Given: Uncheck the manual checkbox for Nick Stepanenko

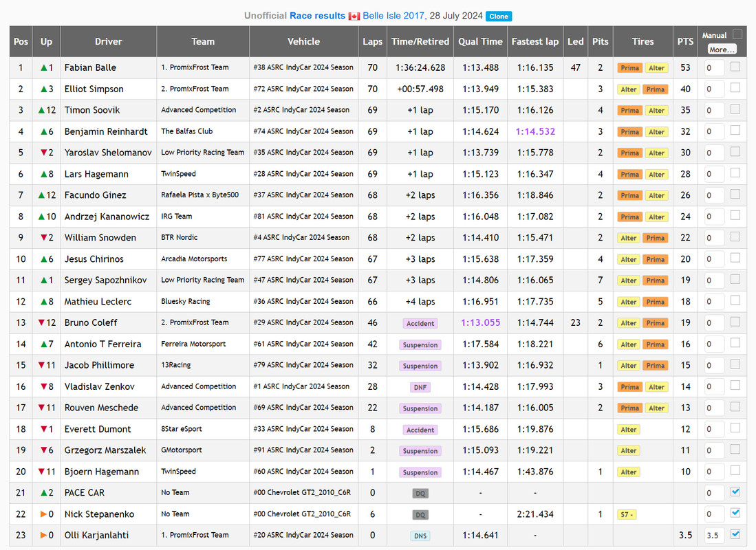Looking at the screenshot, I should click(x=735, y=513).
